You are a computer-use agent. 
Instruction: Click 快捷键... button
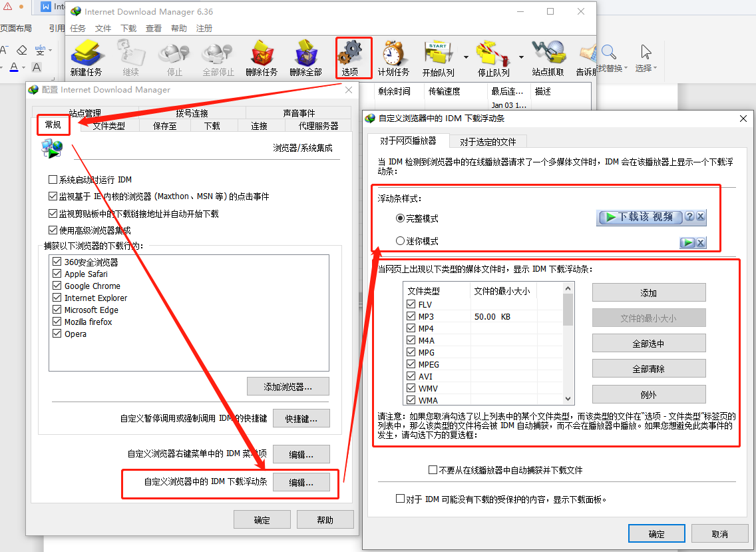[301, 419]
